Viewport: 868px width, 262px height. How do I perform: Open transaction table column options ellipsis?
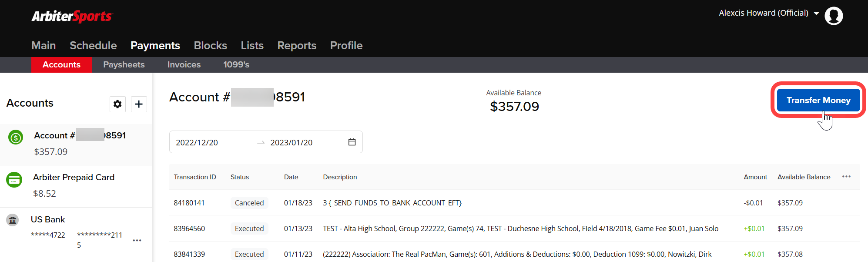tap(846, 176)
